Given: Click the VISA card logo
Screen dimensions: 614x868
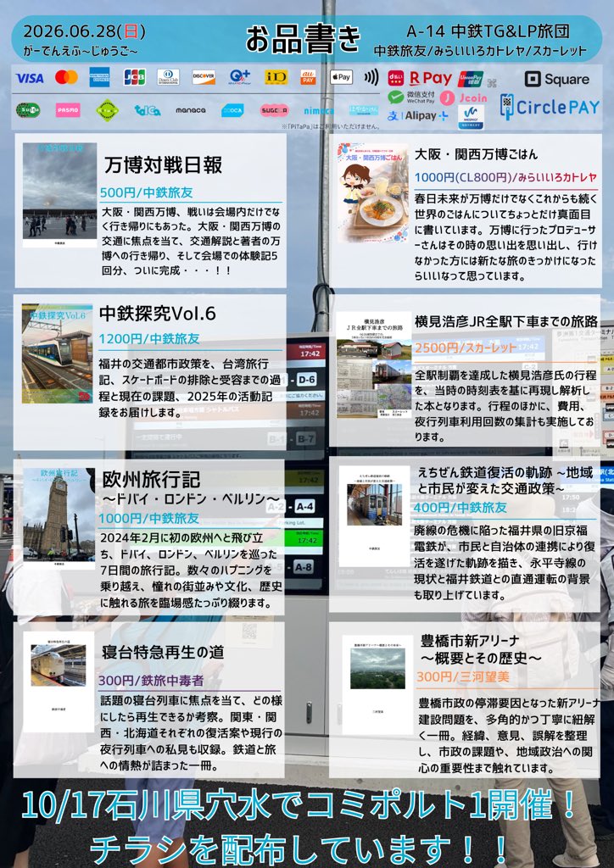Looking at the screenshot, I should click(30, 78).
